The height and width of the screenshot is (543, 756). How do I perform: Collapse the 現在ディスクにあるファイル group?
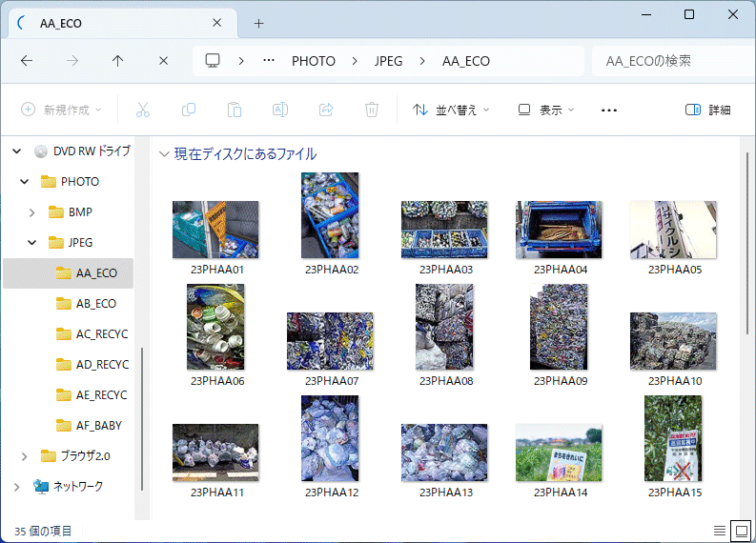pos(165,154)
